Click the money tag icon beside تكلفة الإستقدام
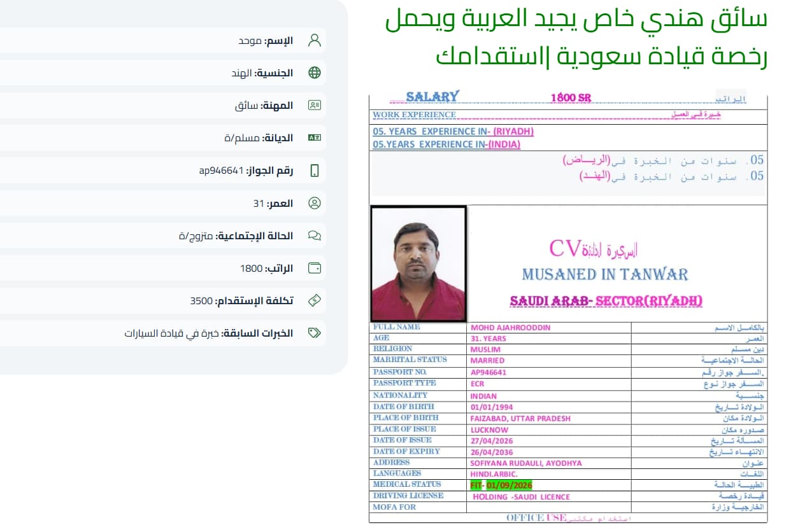791x532 pixels. coord(315,301)
